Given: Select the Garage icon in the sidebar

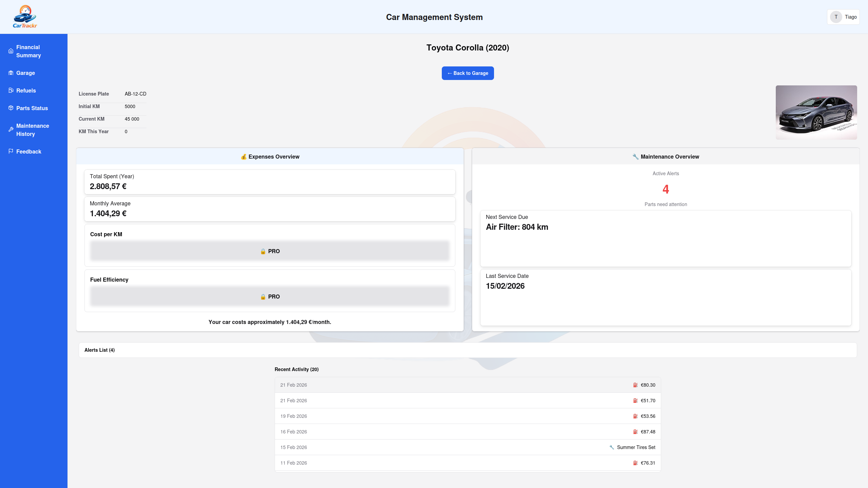Looking at the screenshot, I should (x=11, y=73).
